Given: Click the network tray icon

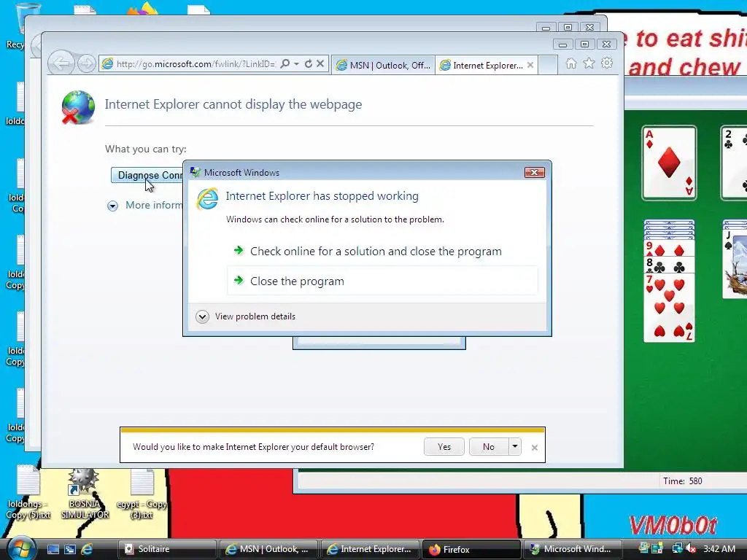Looking at the screenshot, I should click(677, 549).
